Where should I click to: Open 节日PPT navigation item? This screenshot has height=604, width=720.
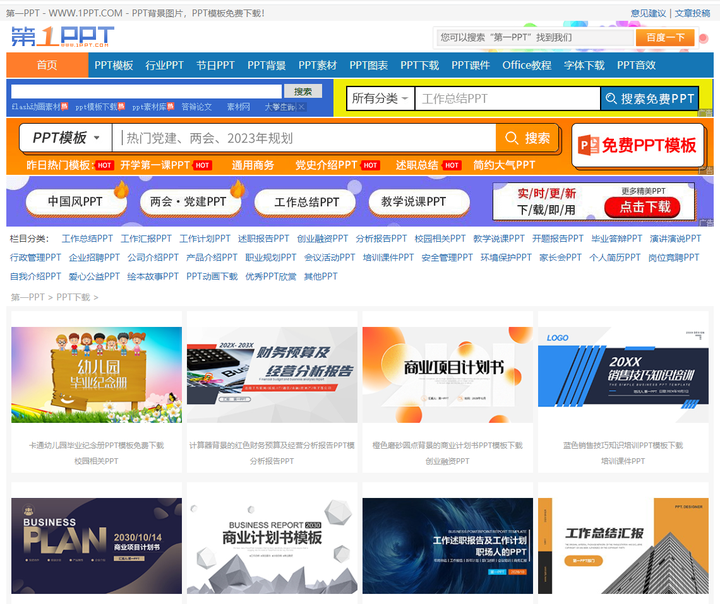click(215, 65)
